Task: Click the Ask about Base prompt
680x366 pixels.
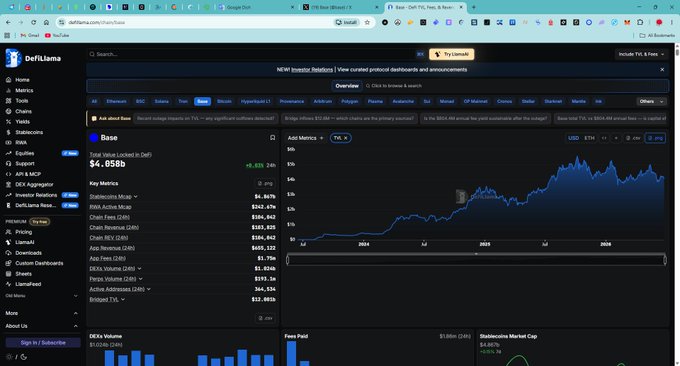Action: [x=111, y=118]
